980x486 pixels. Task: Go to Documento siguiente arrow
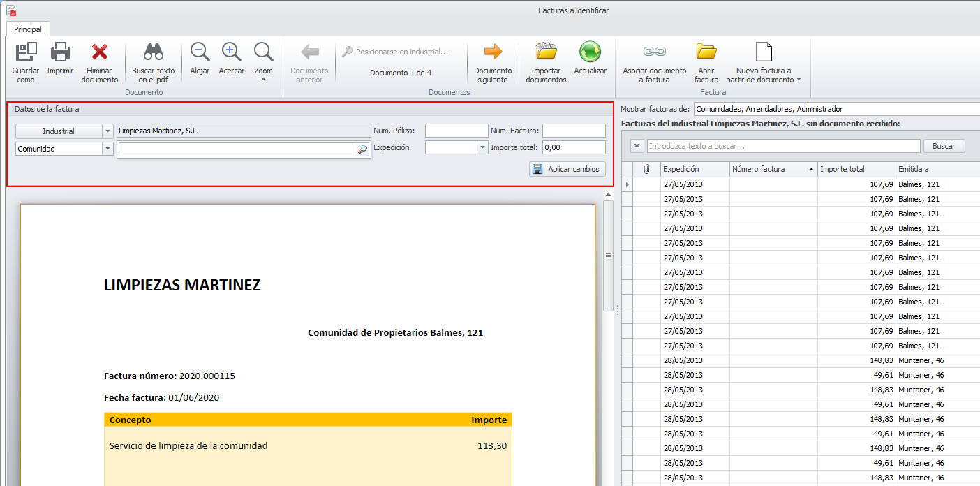(x=493, y=53)
